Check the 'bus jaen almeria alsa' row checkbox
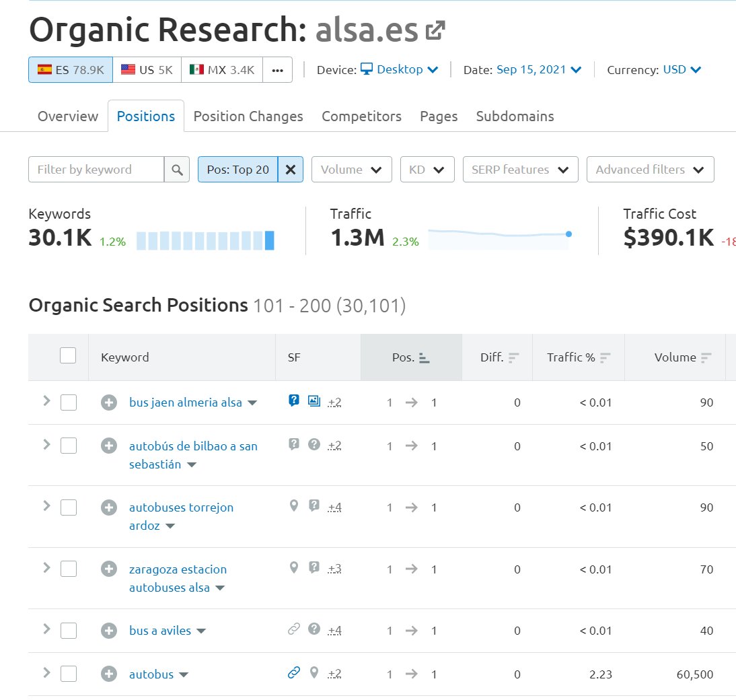This screenshot has width=736, height=700. [69, 403]
